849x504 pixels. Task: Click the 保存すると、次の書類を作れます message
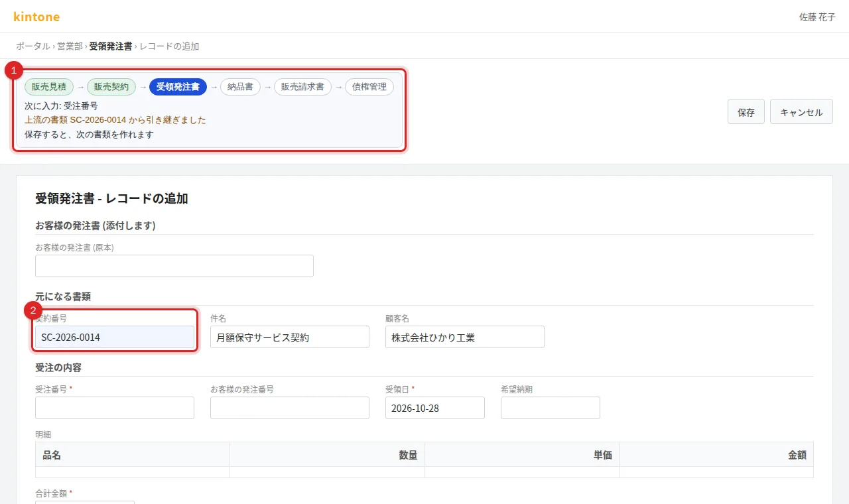click(x=89, y=135)
